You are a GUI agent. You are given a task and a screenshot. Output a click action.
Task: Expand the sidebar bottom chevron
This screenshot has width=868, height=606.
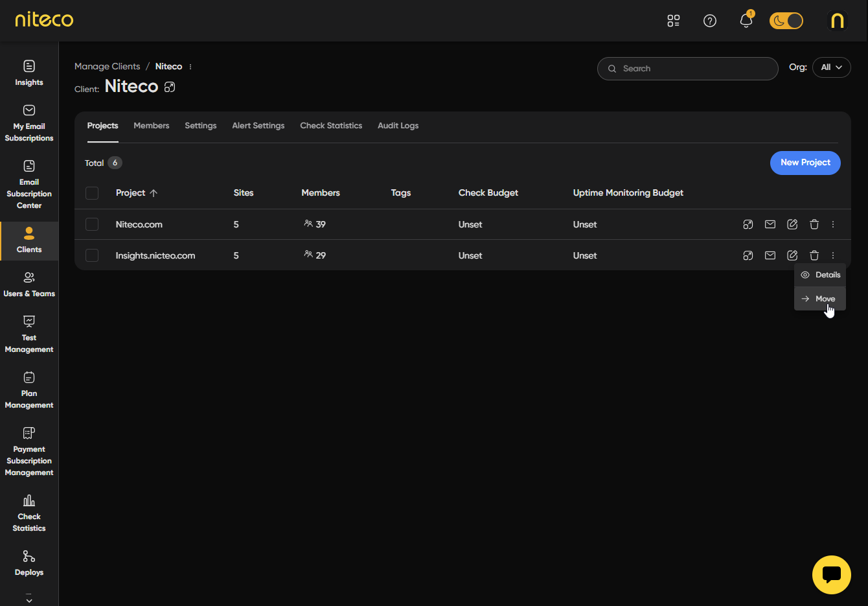tap(29, 600)
